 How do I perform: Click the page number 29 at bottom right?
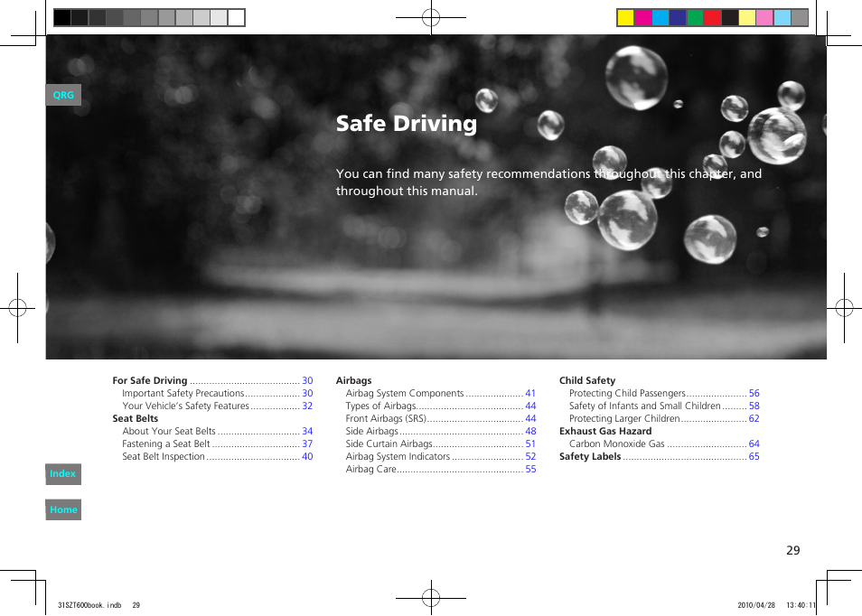tap(792, 550)
